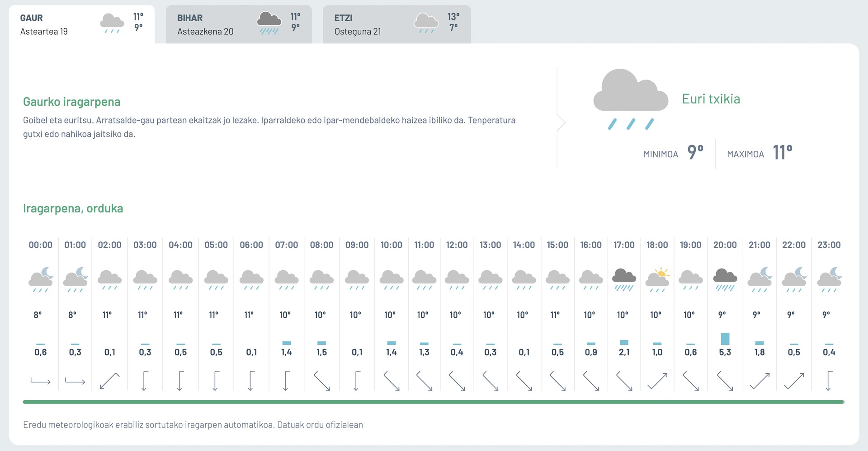
Task: Click the MAXIMOA 11° value
Action: pos(783,152)
